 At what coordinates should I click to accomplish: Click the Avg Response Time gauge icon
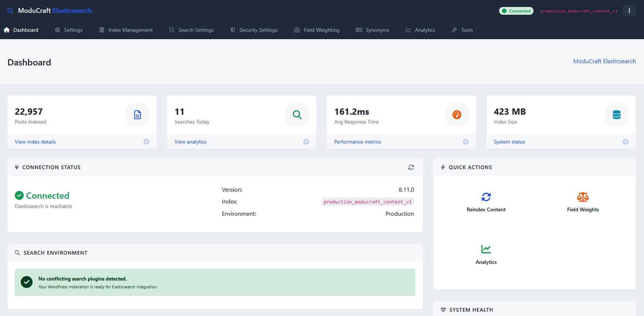tap(457, 115)
